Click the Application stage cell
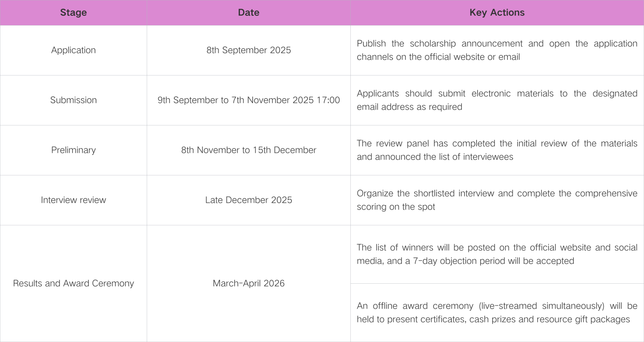Image resolution: width=644 pixels, height=342 pixels. (73, 50)
